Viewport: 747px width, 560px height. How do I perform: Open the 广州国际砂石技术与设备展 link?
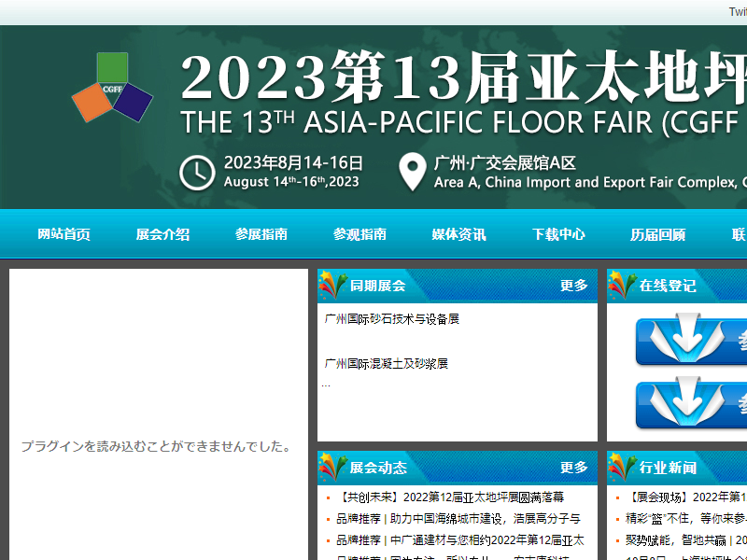click(x=391, y=319)
